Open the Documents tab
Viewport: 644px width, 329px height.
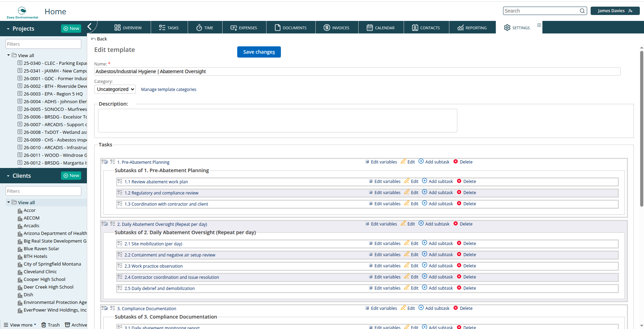291,28
